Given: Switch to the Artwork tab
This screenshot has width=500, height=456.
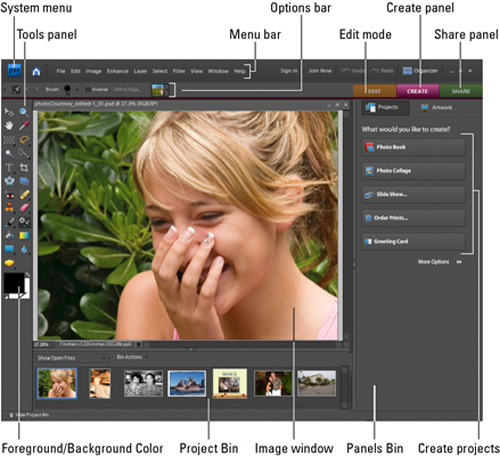Looking at the screenshot, I should (x=437, y=107).
